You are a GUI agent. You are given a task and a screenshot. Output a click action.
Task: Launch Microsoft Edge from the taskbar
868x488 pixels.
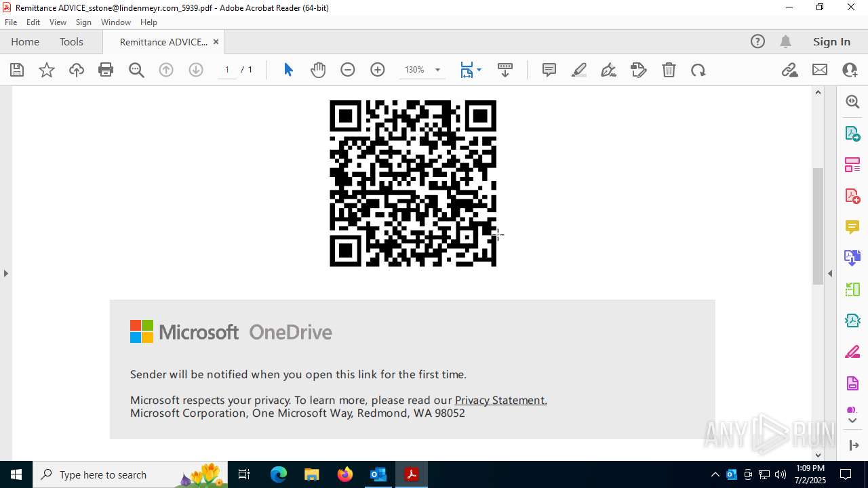click(279, 474)
